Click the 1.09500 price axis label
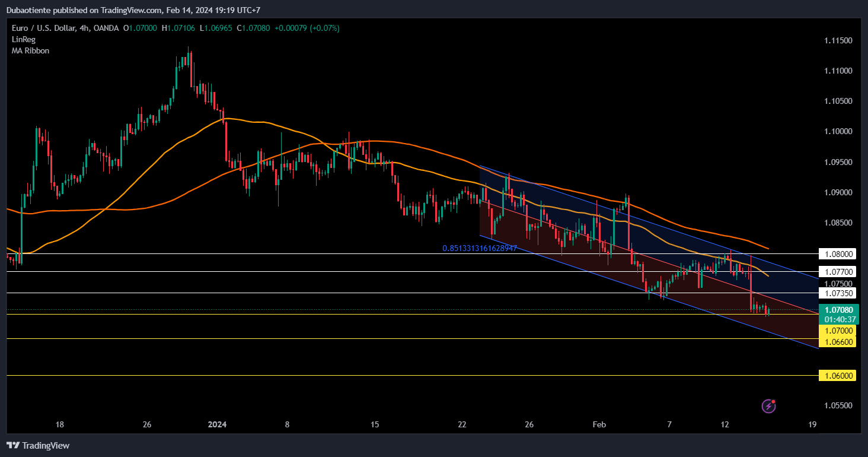This screenshot has width=868, height=457. pos(838,162)
